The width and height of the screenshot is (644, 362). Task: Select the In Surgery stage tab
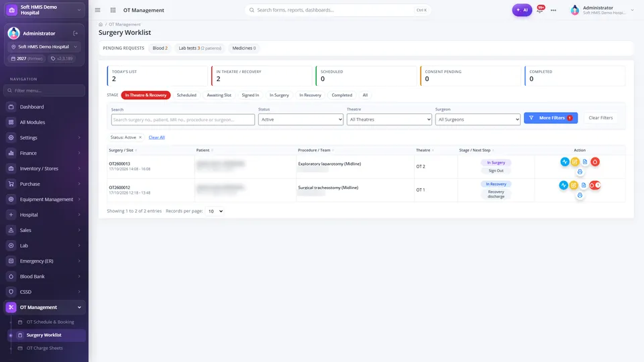tap(279, 95)
